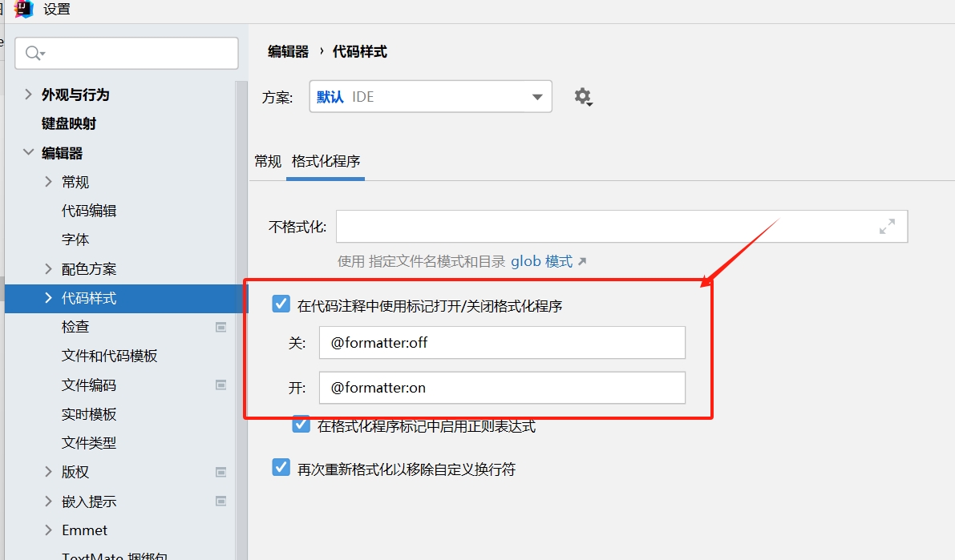This screenshot has width=955, height=560.
Task: Toggle 再次重新格式化以移除自定义换行符 checkbox
Action: coord(281,468)
